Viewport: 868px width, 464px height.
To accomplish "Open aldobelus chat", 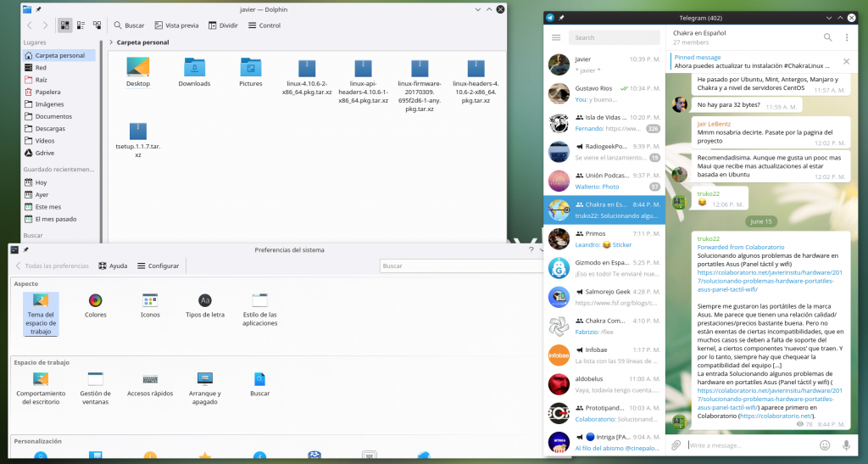I will click(x=604, y=384).
